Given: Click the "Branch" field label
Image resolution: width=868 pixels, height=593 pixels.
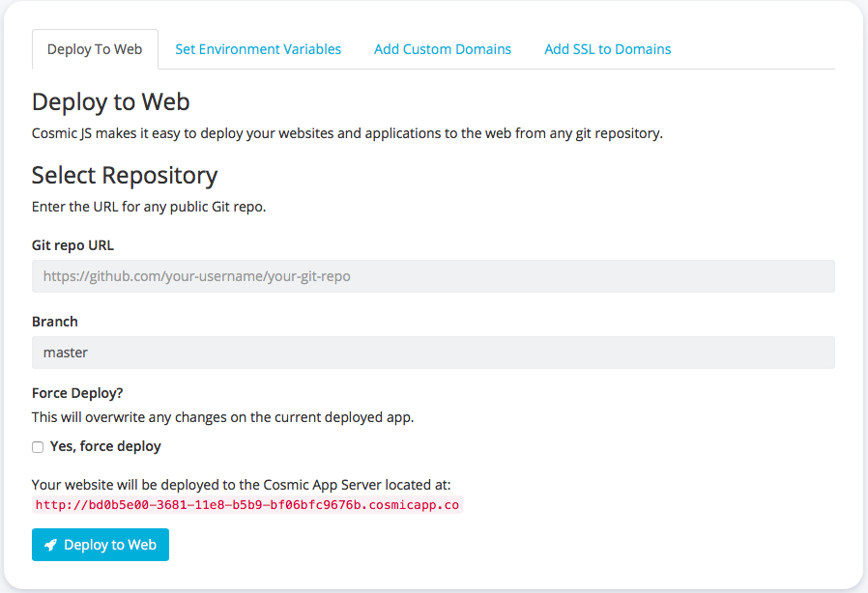Looking at the screenshot, I should coord(55,322).
